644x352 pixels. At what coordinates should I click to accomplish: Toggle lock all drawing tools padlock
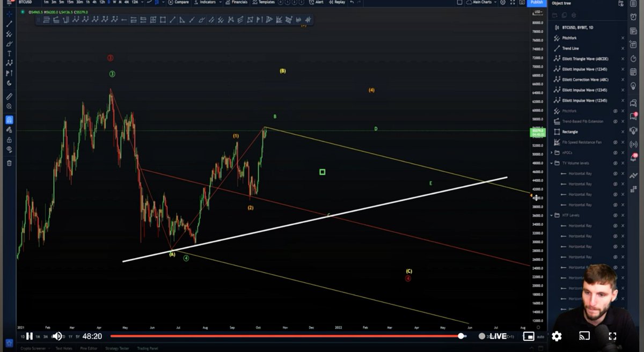click(9, 140)
